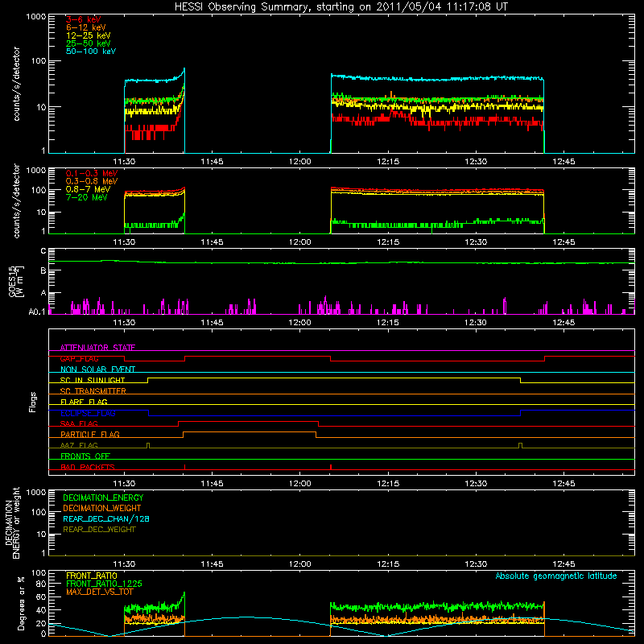Click the SAA_FLAG raised red segment
Screen dimensions: 644x644
[x=248, y=421]
